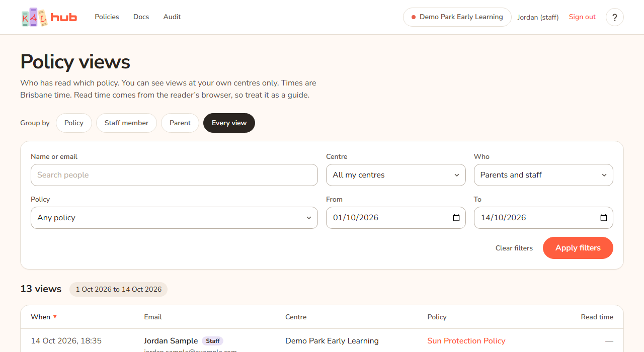Click the From date field
This screenshot has width=644, height=352.
(x=396, y=218)
